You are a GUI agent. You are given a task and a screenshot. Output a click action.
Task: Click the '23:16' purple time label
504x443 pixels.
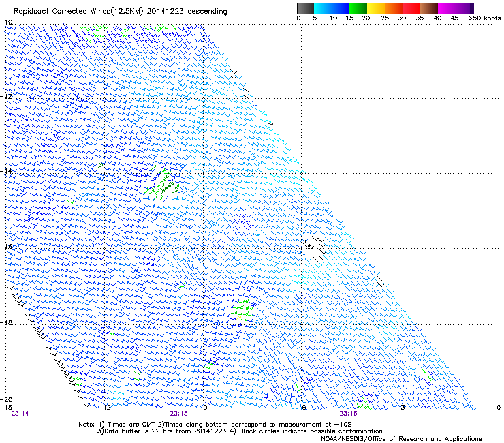(348, 414)
